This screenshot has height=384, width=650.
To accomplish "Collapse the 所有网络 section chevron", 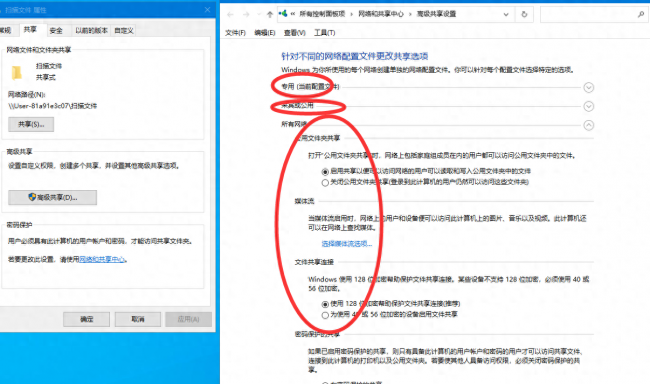I will [x=589, y=125].
